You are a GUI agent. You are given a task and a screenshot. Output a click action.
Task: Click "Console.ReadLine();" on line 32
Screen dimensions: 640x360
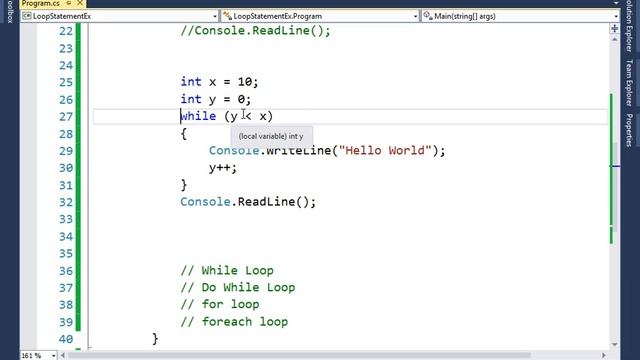(x=248, y=202)
